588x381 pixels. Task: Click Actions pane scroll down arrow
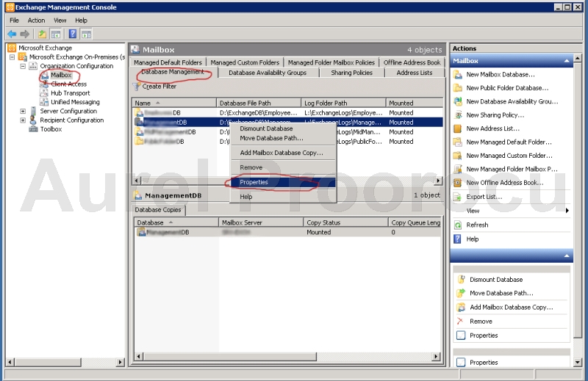[578, 362]
